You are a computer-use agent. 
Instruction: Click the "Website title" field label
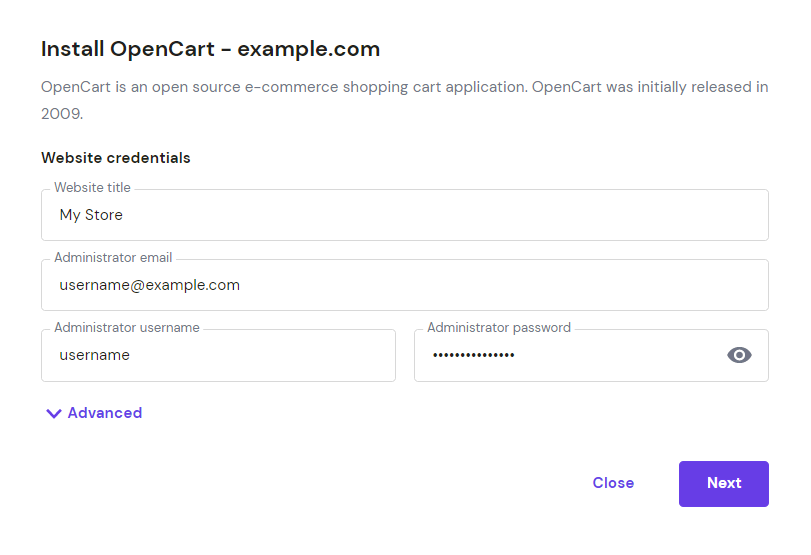coord(93,187)
